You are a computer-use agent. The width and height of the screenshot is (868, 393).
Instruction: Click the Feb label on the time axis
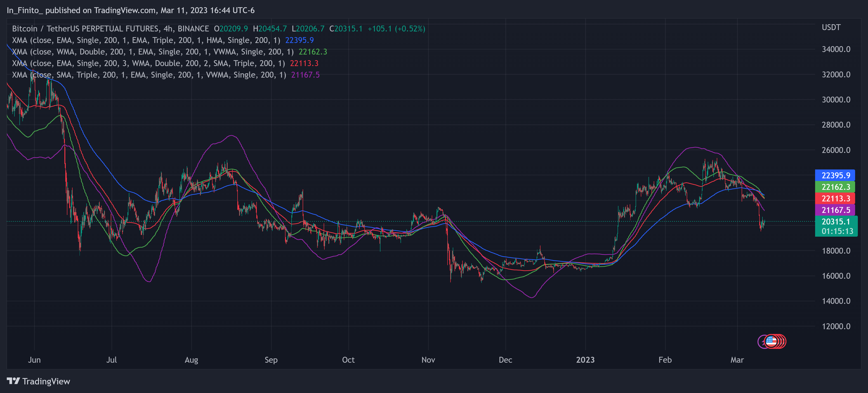pyautogui.click(x=665, y=360)
